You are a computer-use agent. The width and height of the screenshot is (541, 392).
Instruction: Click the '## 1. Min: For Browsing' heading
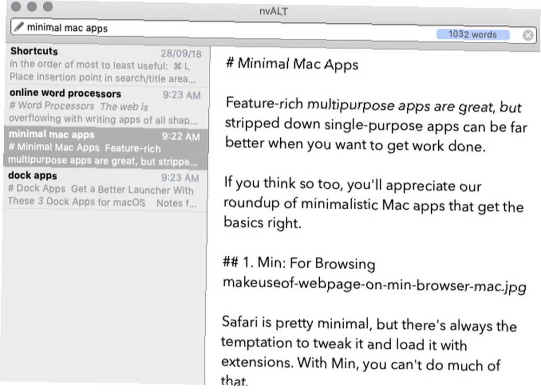(299, 263)
